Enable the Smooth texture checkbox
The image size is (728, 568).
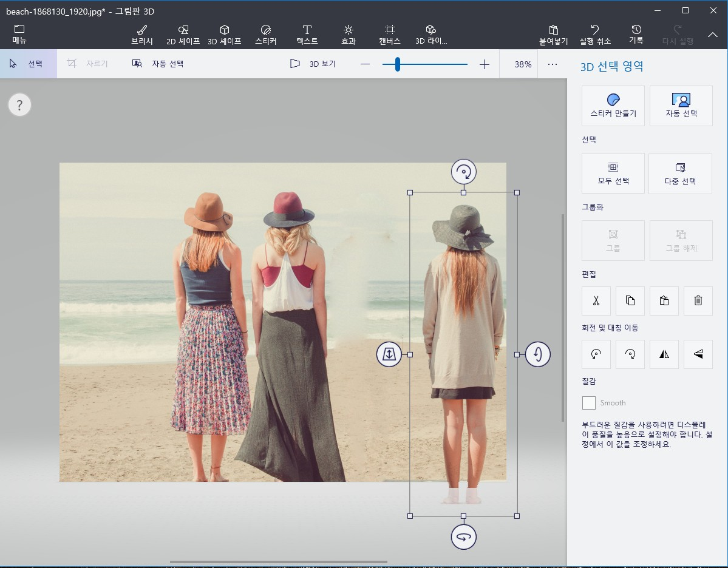(588, 403)
